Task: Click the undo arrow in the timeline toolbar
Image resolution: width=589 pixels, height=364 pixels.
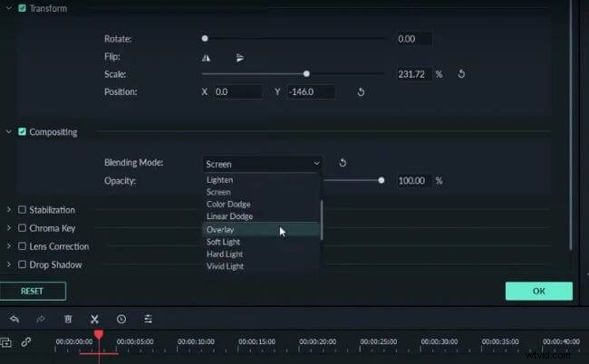Action: coord(14,319)
